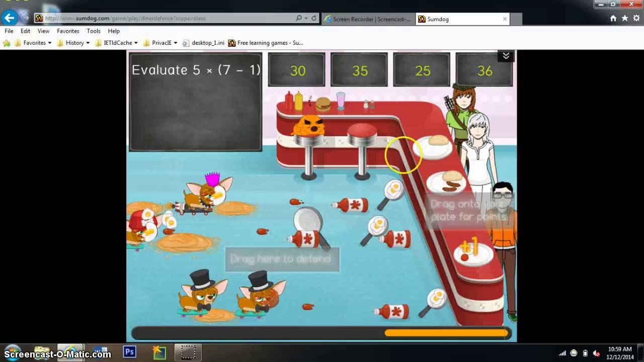Open the Help menu
Image resolution: width=644 pixels, height=362 pixels.
tap(114, 31)
